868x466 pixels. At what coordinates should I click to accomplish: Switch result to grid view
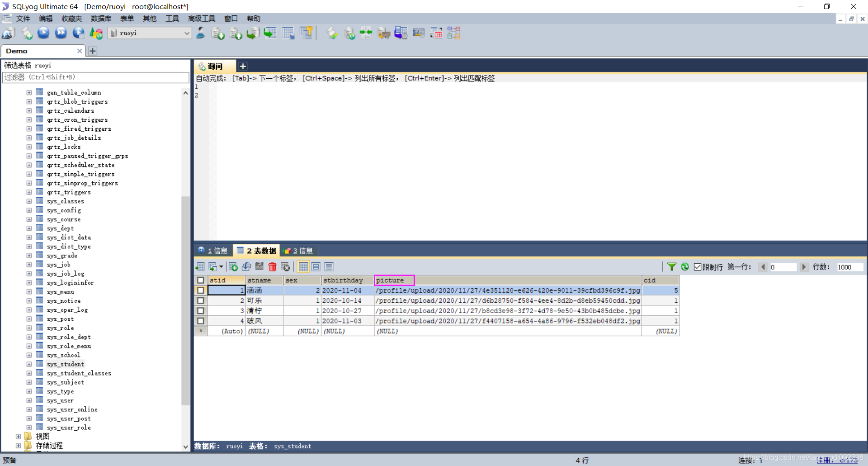303,267
